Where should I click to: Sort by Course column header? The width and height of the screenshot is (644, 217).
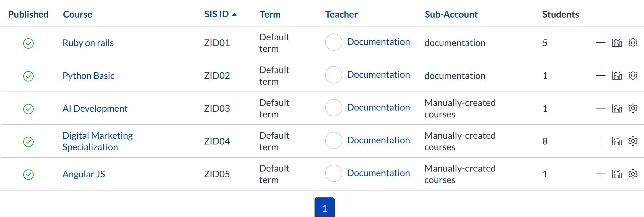pyautogui.click(x=78, y=14)
